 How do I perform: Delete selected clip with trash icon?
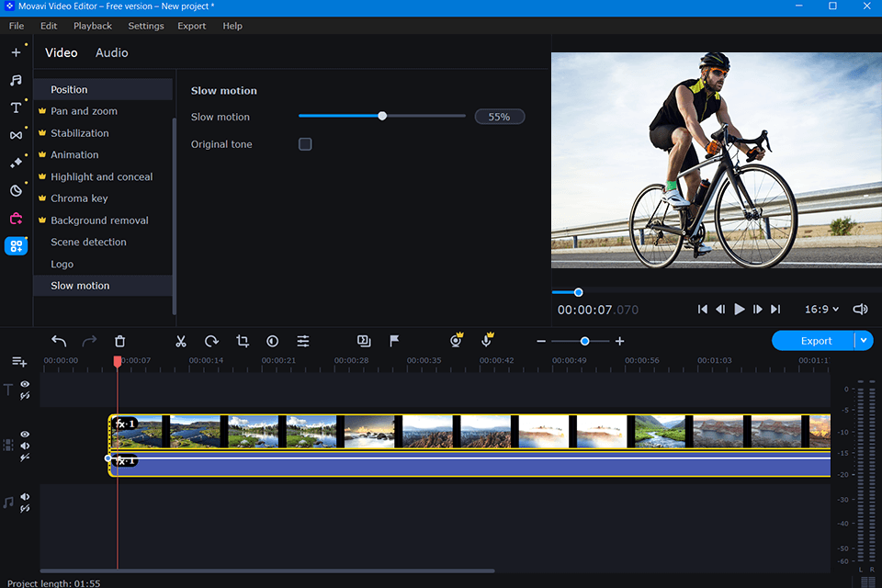119,341
